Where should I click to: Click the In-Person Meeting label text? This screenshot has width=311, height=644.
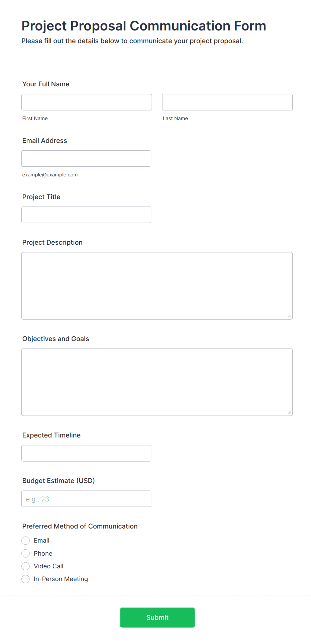[x=61, y=579]
